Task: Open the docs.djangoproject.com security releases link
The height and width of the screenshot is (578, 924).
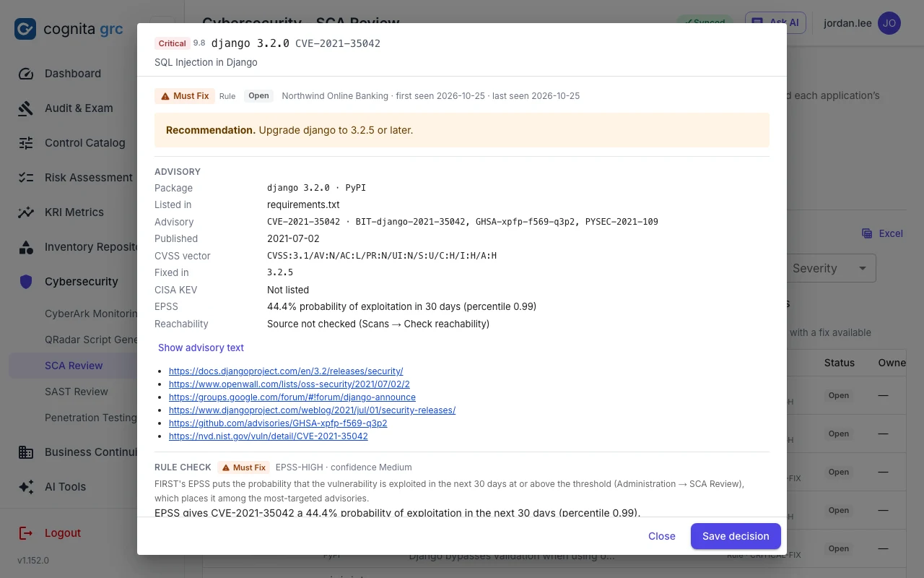Action: (286, 371)
